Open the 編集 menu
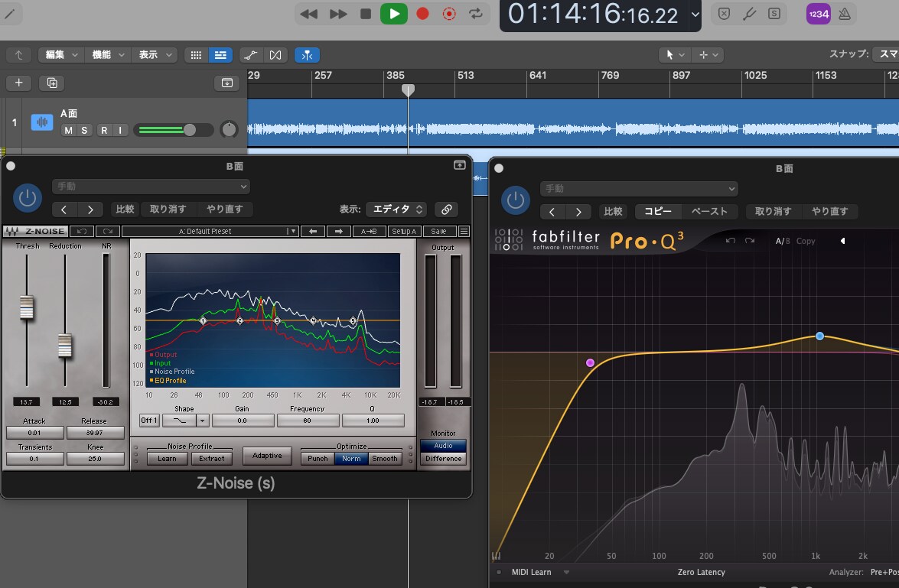Image resolution: width=899 pixels, height=588 pixels. pos(60,55)
